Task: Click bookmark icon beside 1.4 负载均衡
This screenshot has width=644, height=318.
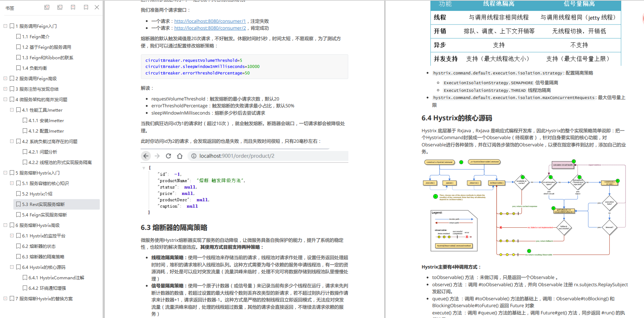Action: click(18, 68)
